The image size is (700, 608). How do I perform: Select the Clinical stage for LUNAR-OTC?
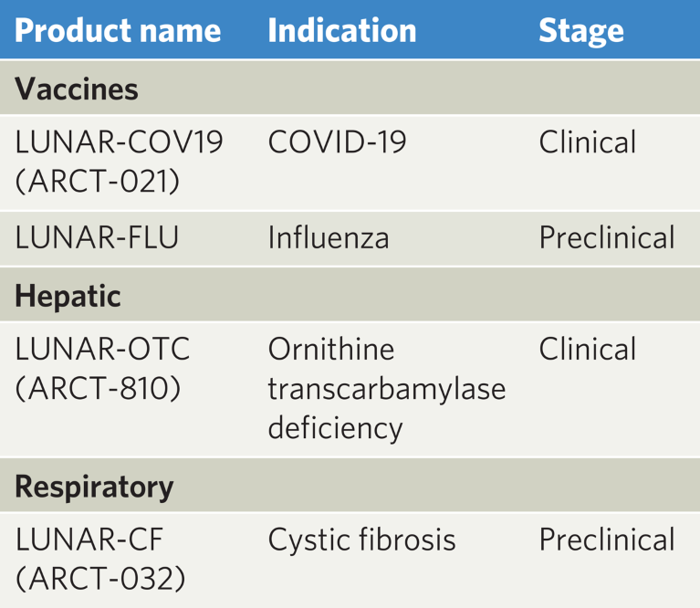(x=587, y=350)
